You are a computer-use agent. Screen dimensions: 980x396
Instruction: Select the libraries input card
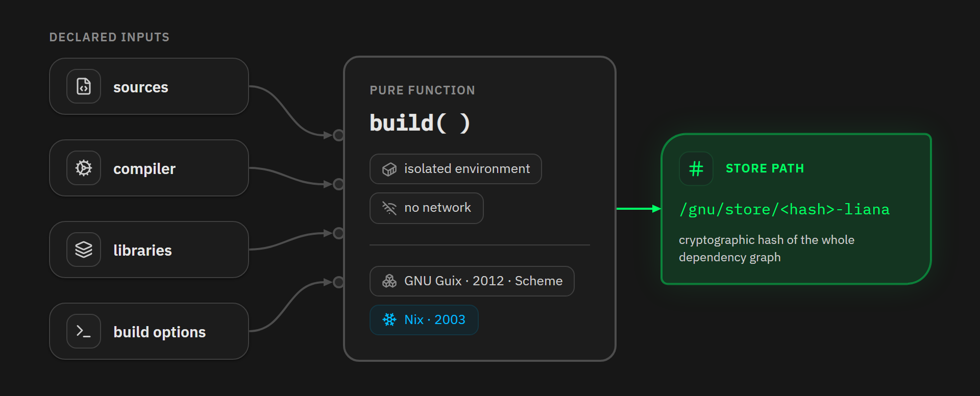click(149, 250)
